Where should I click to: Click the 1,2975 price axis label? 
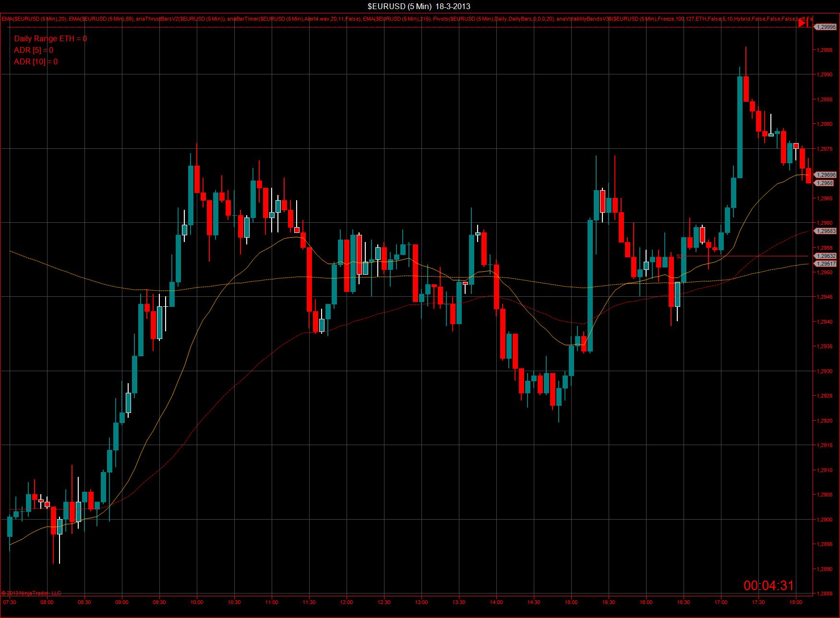[825, 149]
